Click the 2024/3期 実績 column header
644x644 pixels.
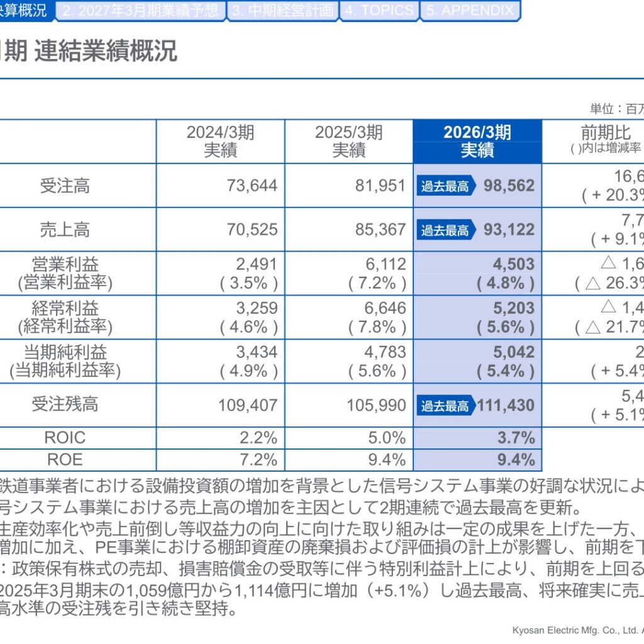click(221, 142)
